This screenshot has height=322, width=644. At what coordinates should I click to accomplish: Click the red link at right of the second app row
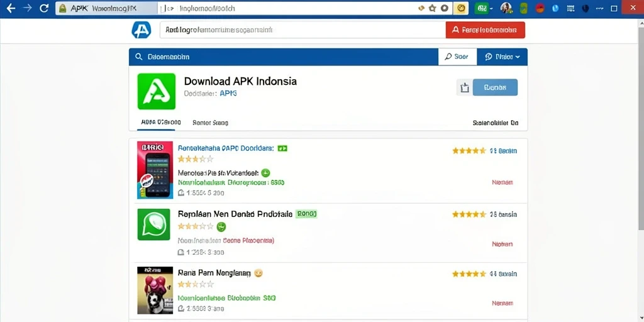click(x=502, y=244)
